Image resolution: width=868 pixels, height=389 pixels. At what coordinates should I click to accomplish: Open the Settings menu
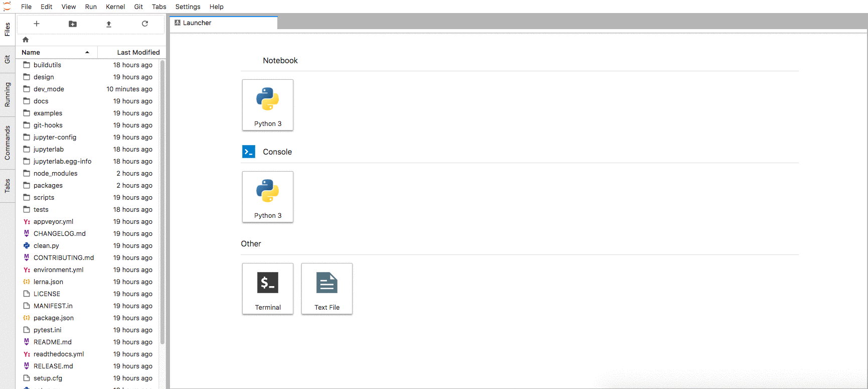click(188, 7)
